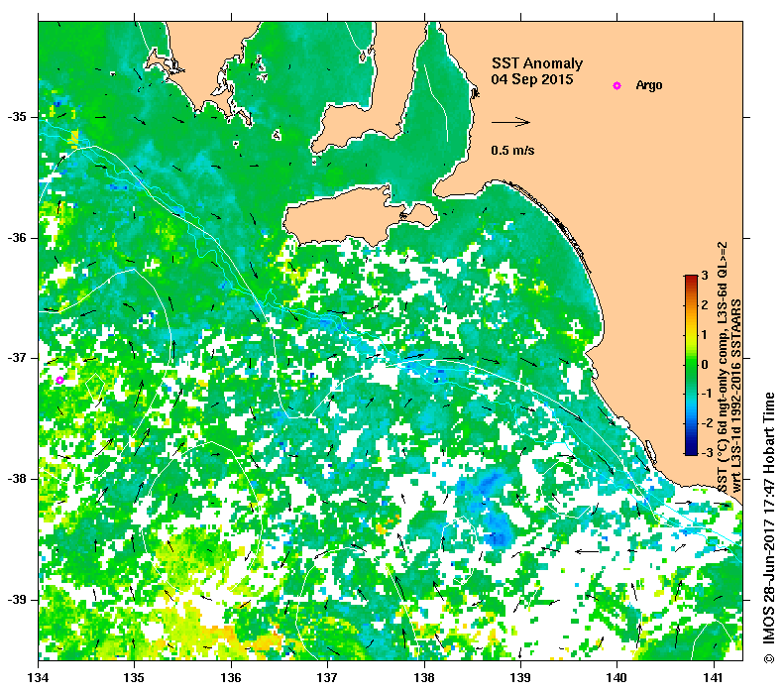Click the dark red top of the colorbar
Viewport: 784px width, 694px height.
(691, 279)
